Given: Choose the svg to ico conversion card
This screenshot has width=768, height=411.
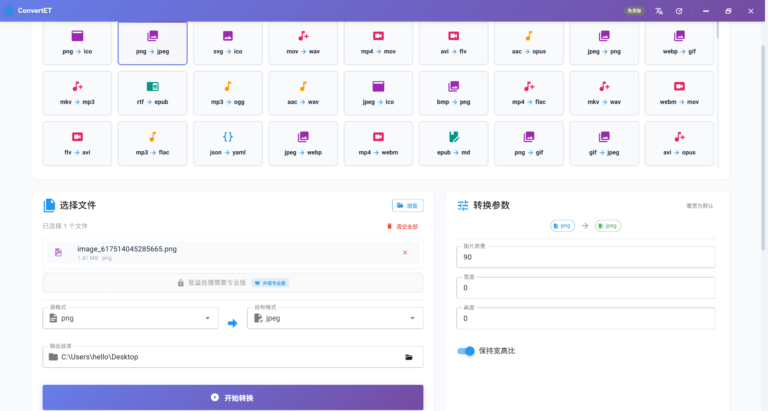Looking at the screenshot, I should pos(228,43).
